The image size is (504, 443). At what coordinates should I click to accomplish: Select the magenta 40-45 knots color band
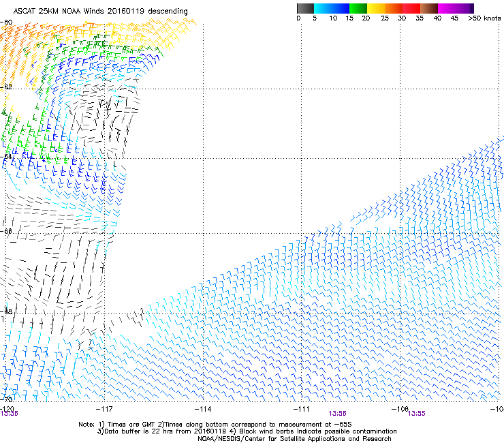[x=447, y=8]
